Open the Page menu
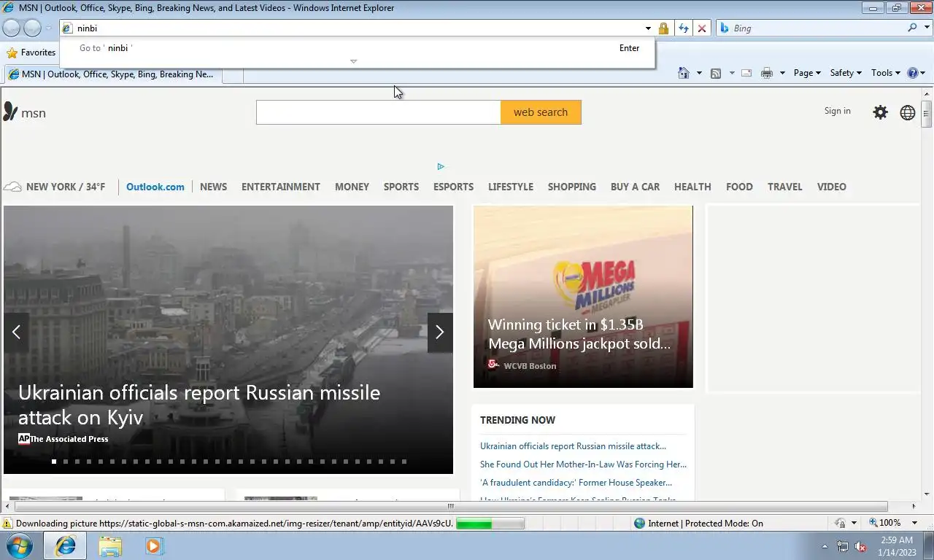 coord(807,73)
